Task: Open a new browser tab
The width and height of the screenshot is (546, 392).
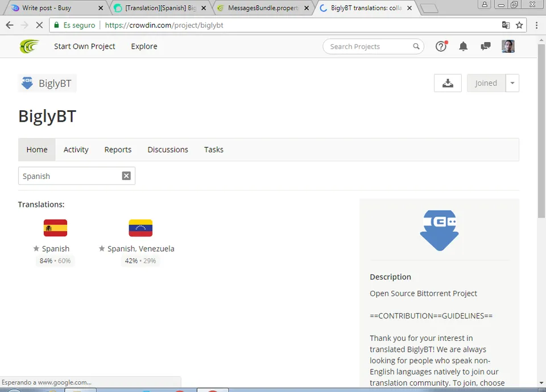Action: pos(429,9)
